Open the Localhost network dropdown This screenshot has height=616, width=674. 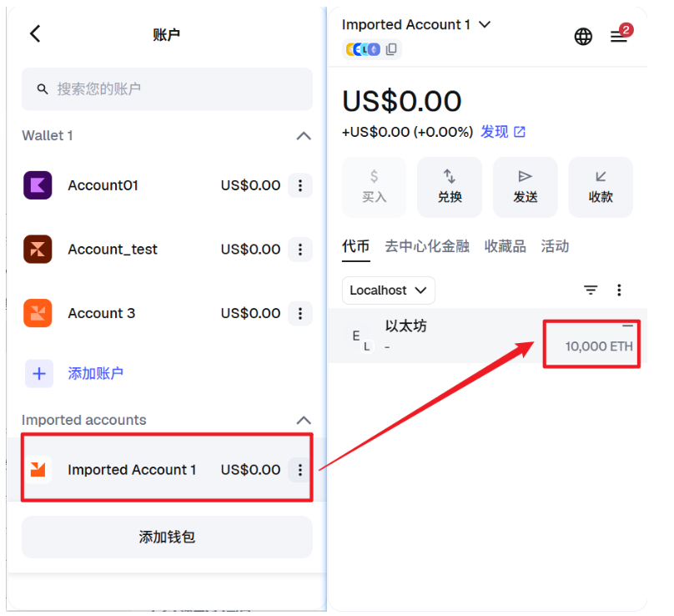(389, 290)
